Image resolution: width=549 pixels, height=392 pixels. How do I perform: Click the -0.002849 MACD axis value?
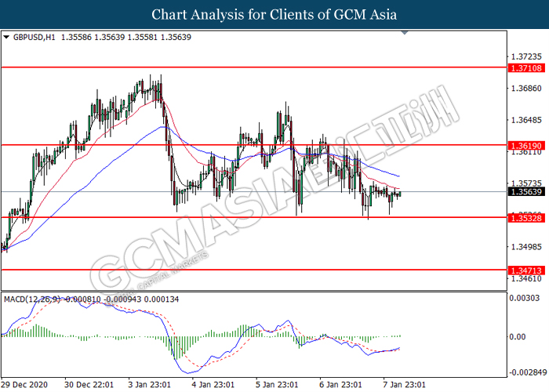pos(527,372)
